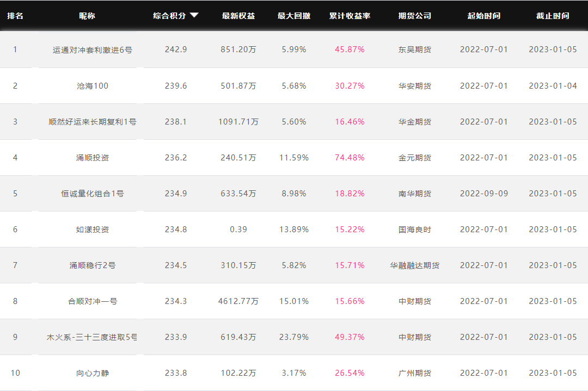Select score value 233.8

click(x=176, y=373)
